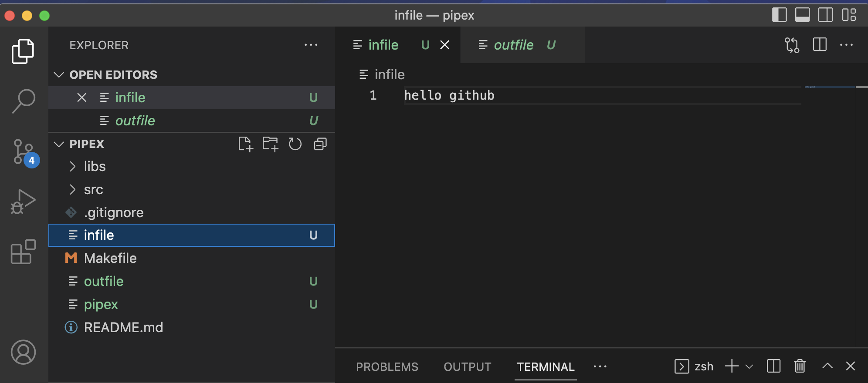Open the Search view in activity bar

click(23, 101)
